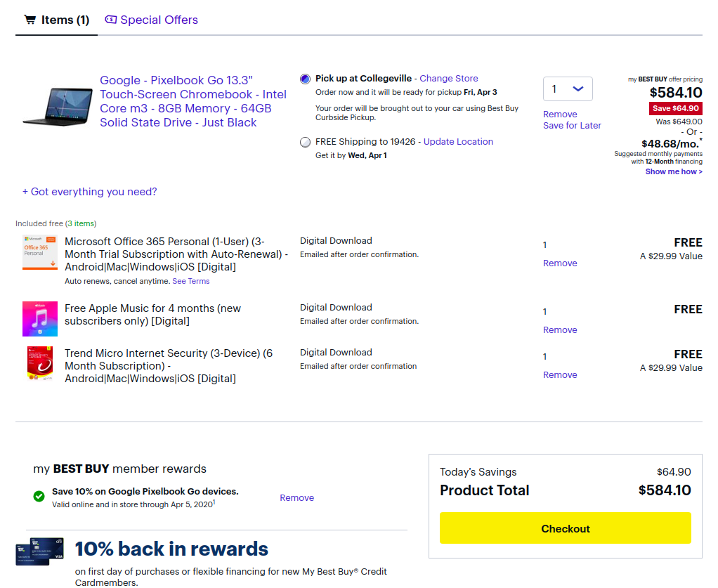Click the Best Buy credit cards image

[x=40, y=551]
